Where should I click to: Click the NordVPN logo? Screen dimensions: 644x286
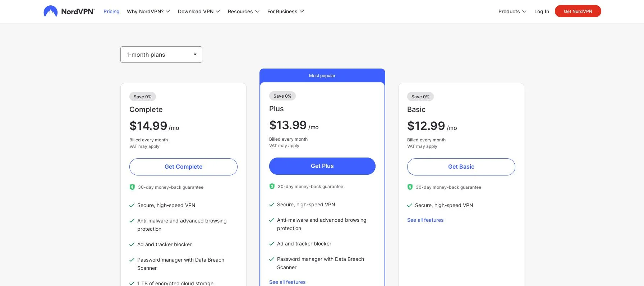tap(69, 11)
